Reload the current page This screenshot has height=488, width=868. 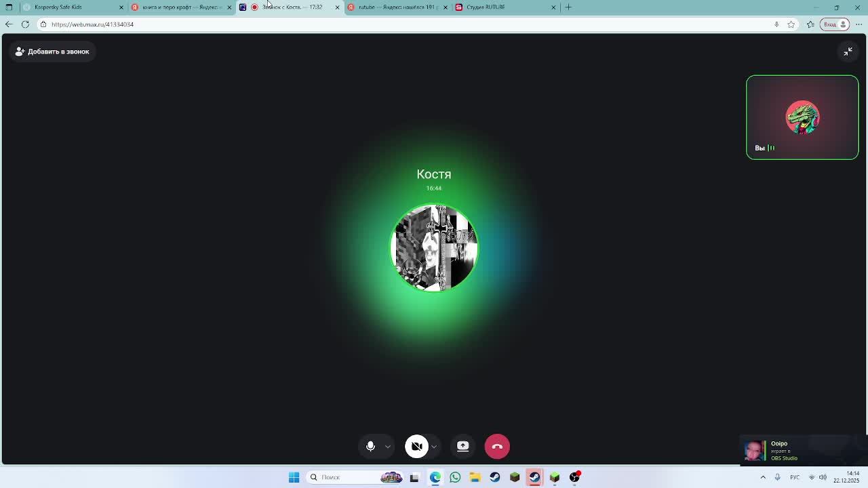25,24
